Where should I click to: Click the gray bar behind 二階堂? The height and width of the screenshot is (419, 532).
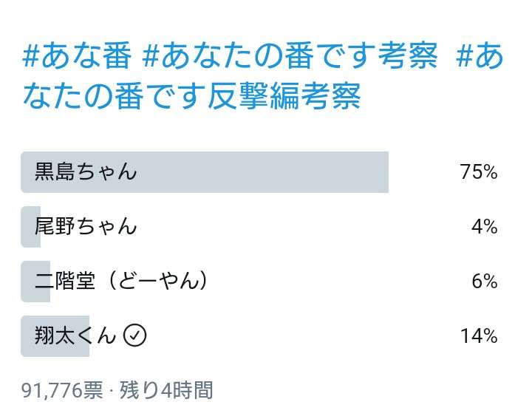coord(35,282)
